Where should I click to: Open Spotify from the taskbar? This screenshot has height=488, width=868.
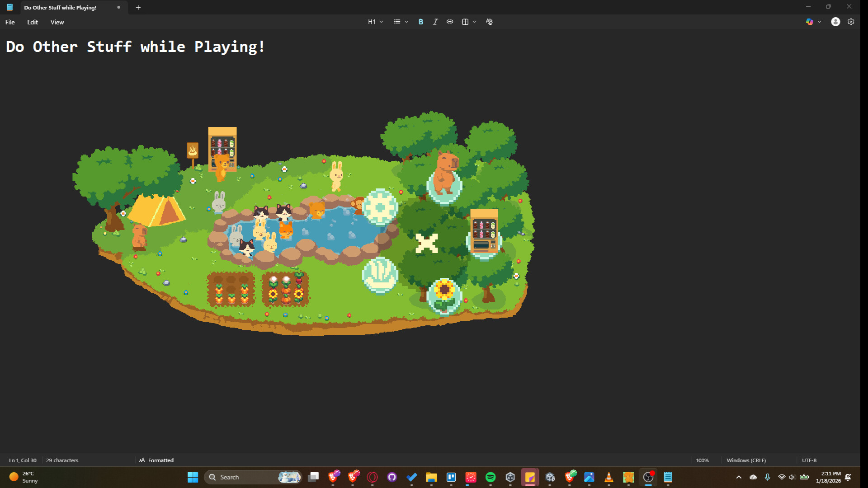491,477
